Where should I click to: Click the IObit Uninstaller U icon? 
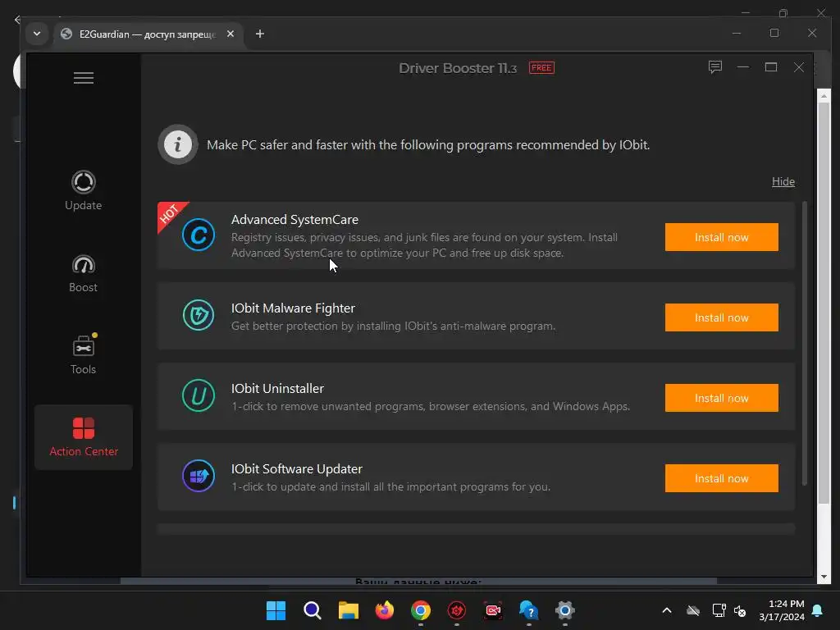coord(199,395)
